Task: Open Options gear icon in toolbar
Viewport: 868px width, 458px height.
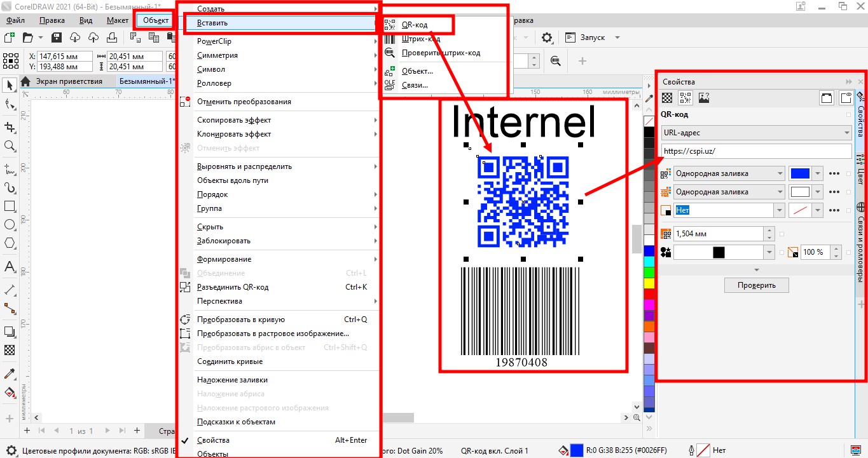Action: pos(546,37)
